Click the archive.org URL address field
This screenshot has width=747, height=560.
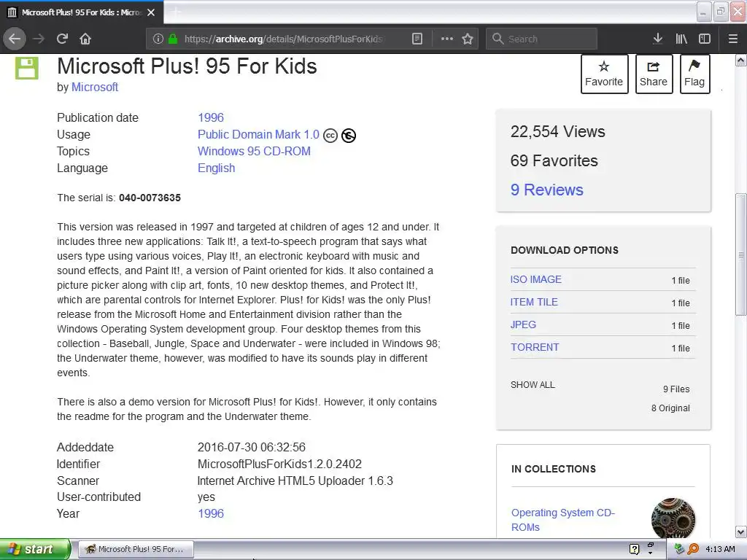click(284, 39)
